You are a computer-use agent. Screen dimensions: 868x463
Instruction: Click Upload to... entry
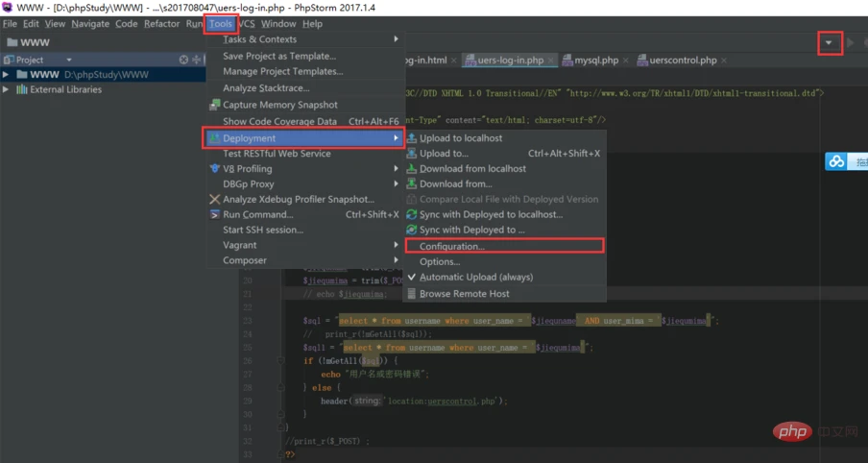click(504, 154)
